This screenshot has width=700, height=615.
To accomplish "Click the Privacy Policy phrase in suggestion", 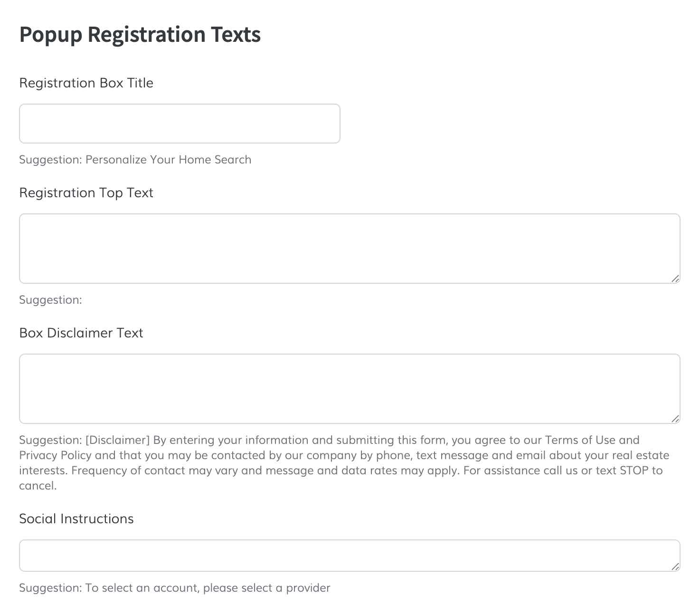I will point(55,455).
